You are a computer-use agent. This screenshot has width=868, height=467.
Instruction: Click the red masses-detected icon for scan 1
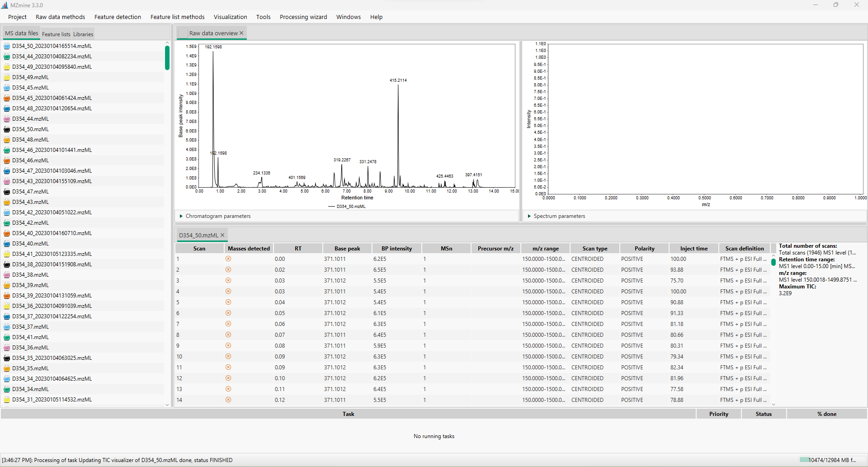coord(228,259)
